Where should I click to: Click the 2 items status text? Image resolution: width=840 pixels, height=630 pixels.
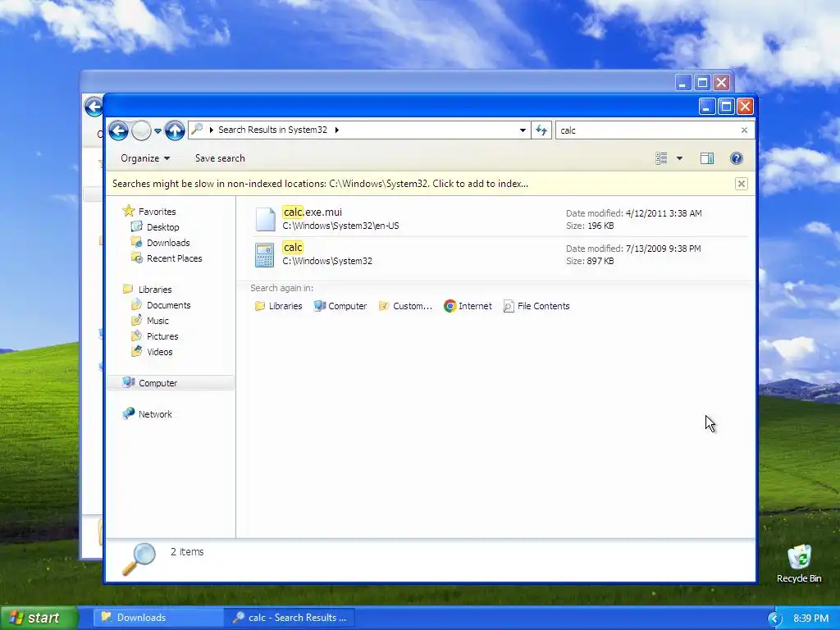click(x=187, y=552)
